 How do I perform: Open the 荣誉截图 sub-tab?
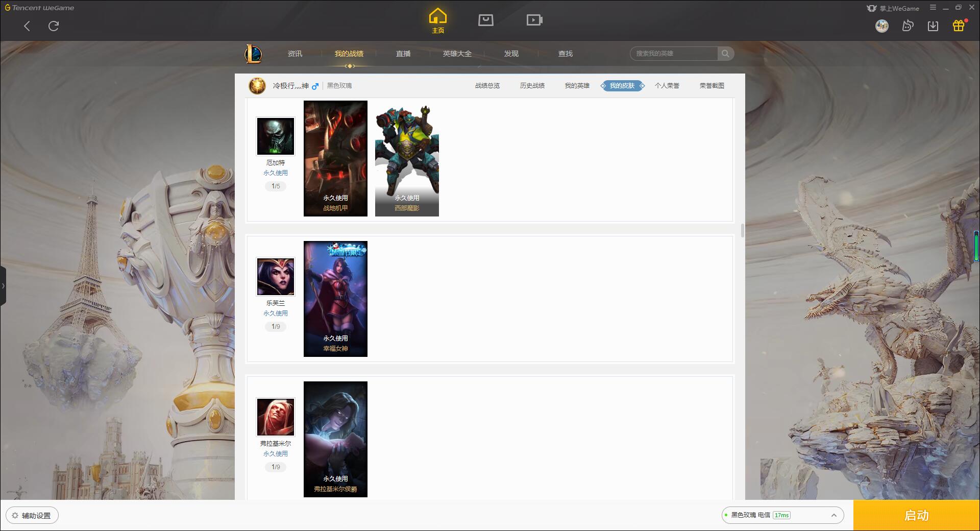pos(712,86)
